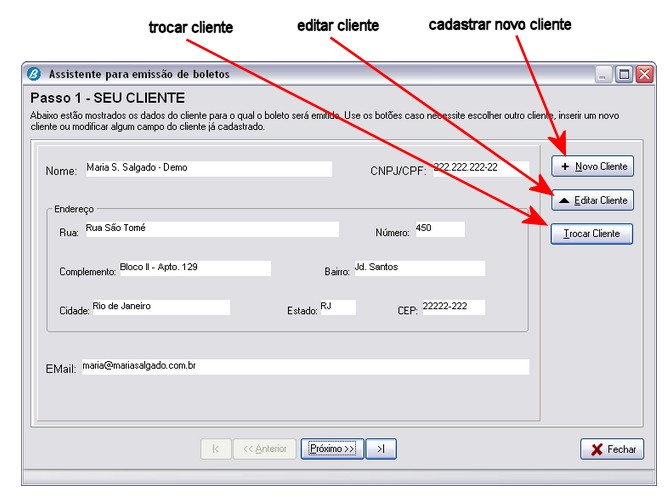This screenshot has height=504, width=667.
Task: Select the Número field
Action: coord(439,229)
